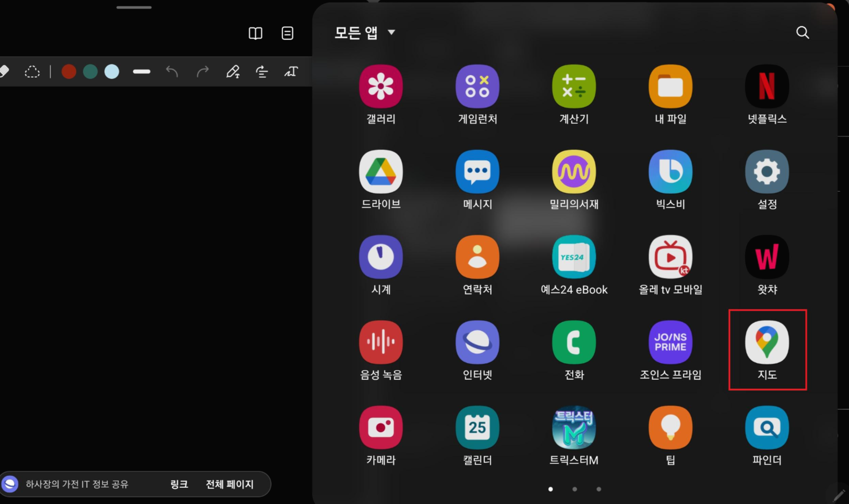Screen dimensions: 849x504
Task: Open the 올레 tv 모바일 app
Action: coord(671,257)
